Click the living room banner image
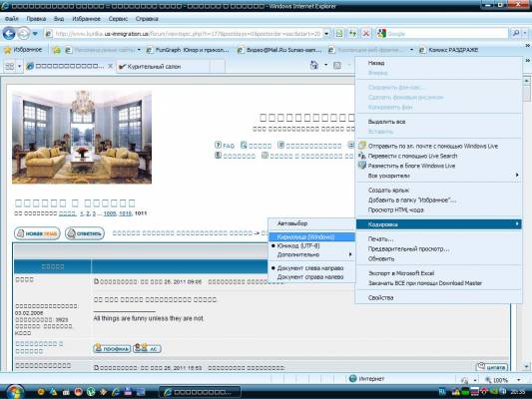This screenshot has height=399, width=532. coord(82,138)
